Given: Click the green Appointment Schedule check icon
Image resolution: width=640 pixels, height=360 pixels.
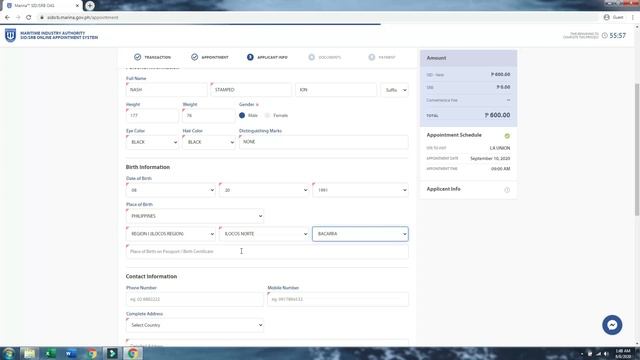Looking at the screenshot, I should coord(507,136).
